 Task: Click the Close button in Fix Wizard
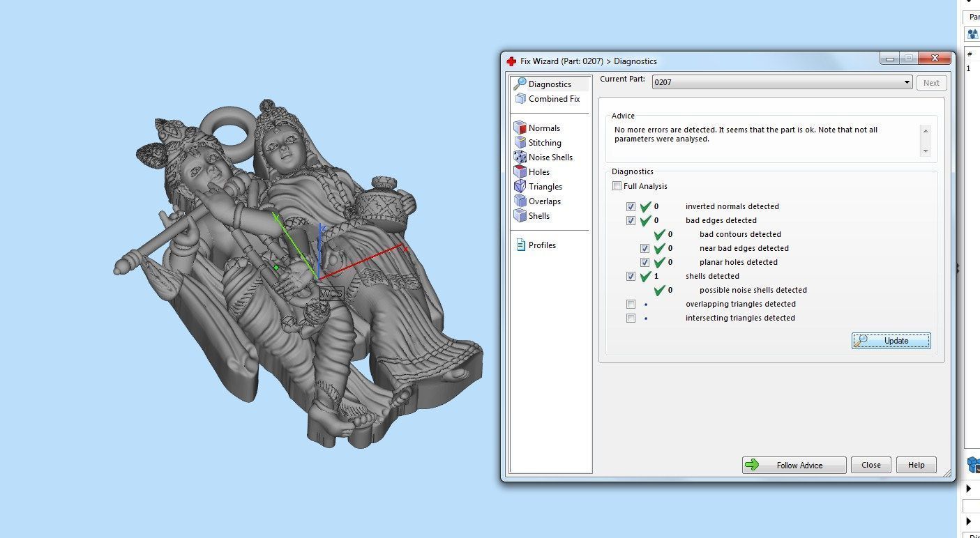click(x=870, y=465)
